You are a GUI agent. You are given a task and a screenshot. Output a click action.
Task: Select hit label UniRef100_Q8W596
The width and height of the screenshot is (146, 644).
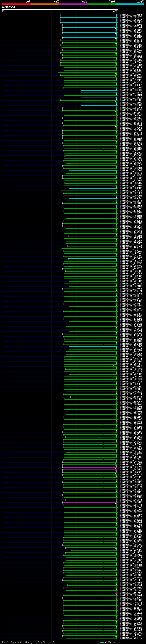click(131, 75)
